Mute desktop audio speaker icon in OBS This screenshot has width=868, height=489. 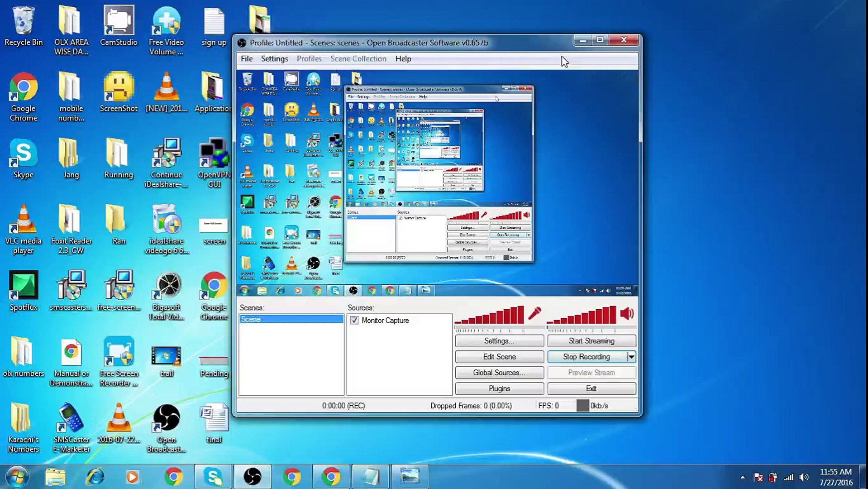(x=627, y=313)
